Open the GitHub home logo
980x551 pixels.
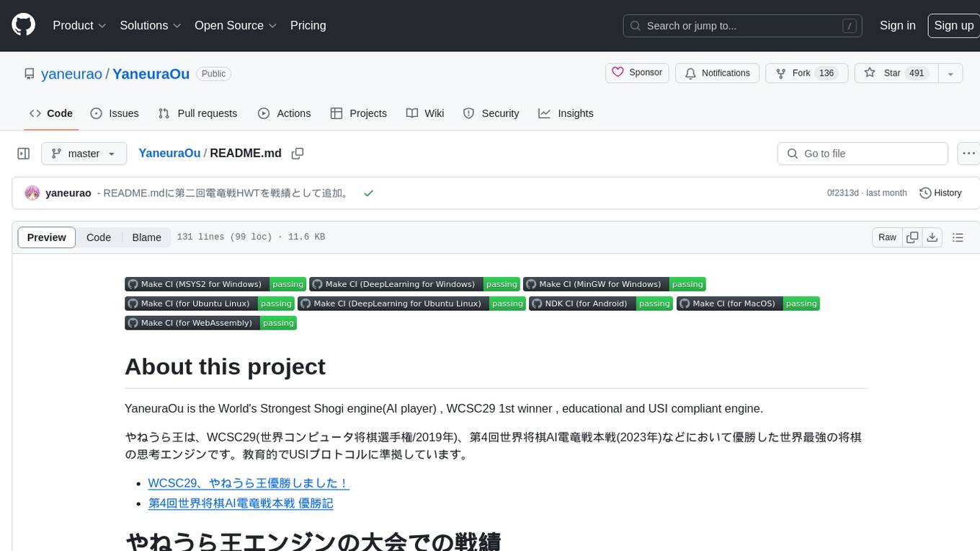tap(23, 25)
